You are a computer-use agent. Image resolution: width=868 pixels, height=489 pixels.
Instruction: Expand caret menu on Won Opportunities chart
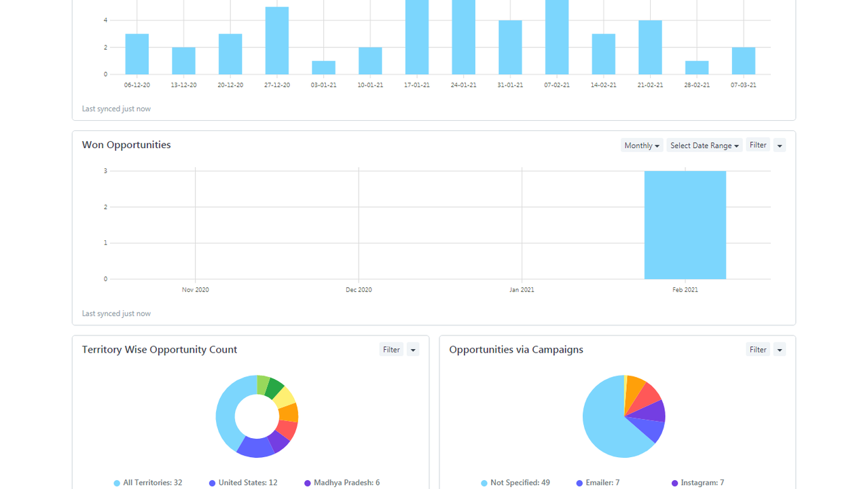click(779, 145)
